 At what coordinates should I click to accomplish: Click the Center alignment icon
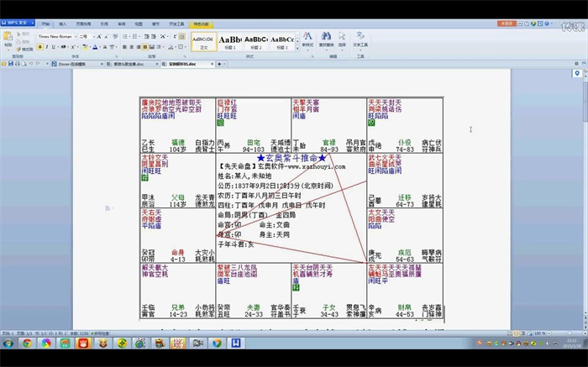[131, 47]
